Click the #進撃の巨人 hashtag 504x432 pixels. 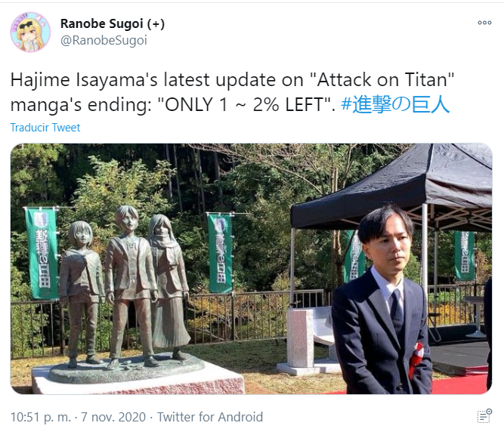coord(395,105)
